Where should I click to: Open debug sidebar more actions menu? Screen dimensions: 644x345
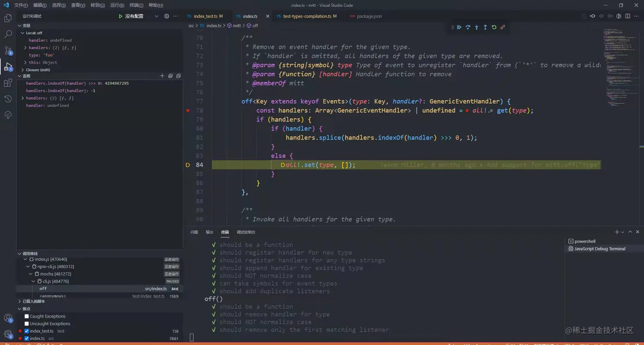tap(175, 16)
